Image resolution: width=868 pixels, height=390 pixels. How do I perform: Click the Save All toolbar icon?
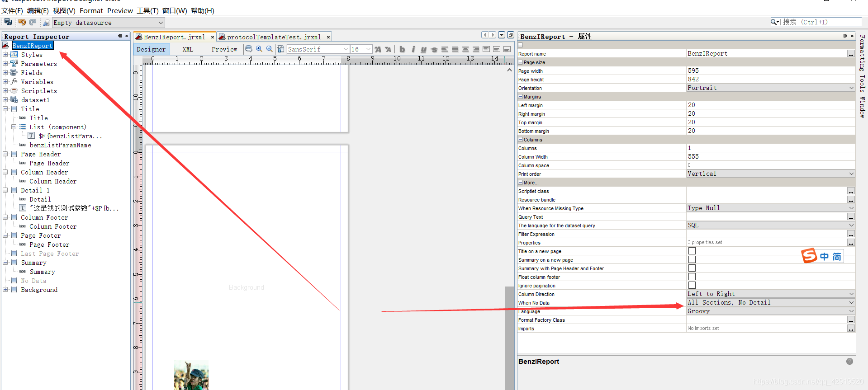coord(8,22)
